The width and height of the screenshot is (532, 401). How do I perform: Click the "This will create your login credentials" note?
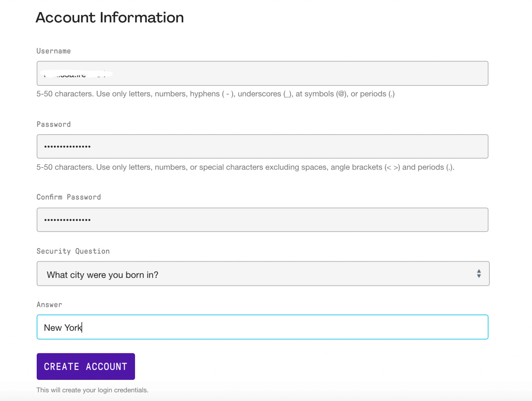[x=92, y=390]
